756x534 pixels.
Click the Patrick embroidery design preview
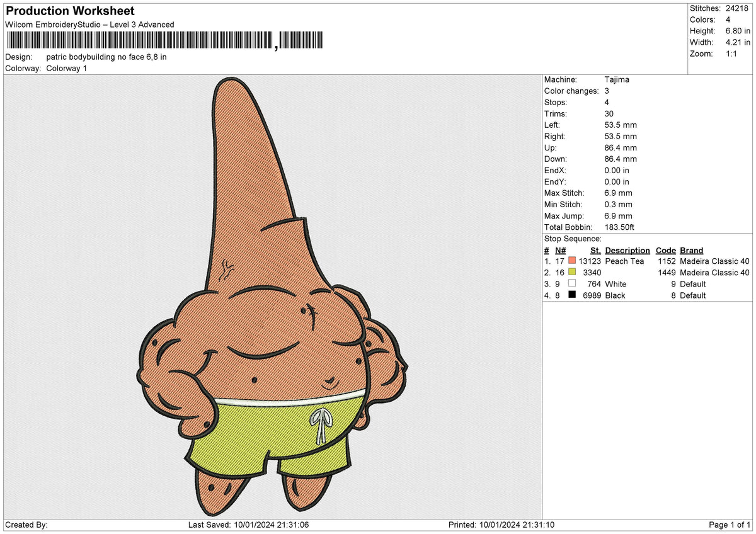[x=272, y=296]
